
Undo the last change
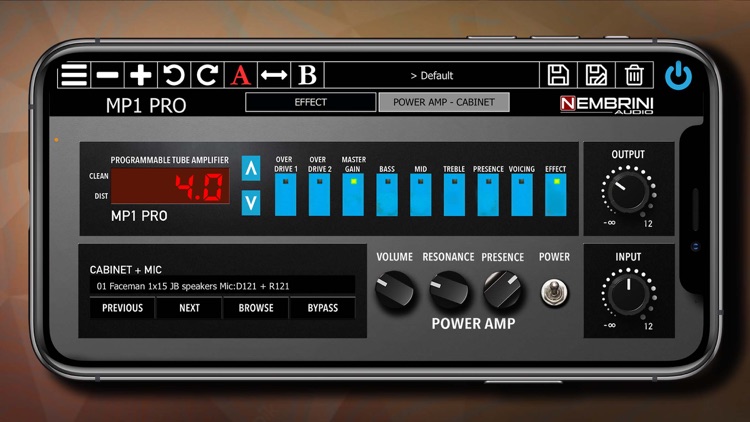point(174,75)
